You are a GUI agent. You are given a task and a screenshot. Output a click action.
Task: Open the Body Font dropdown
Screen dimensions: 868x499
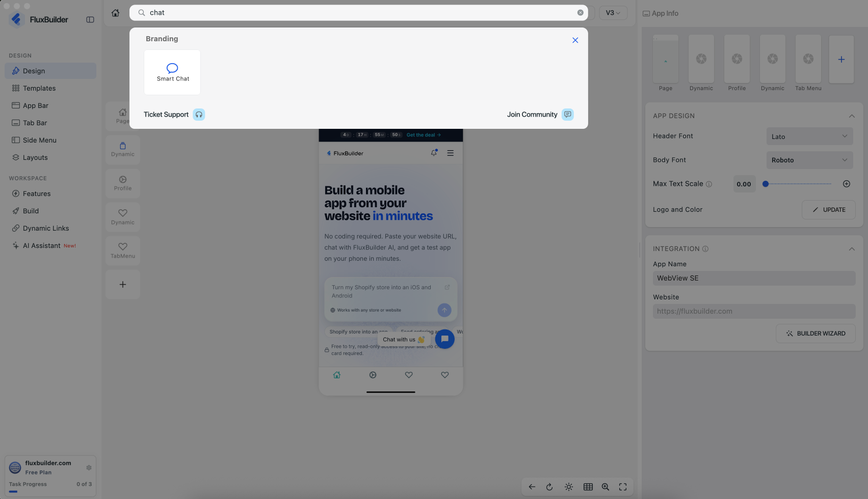click(x=809, y=160)
